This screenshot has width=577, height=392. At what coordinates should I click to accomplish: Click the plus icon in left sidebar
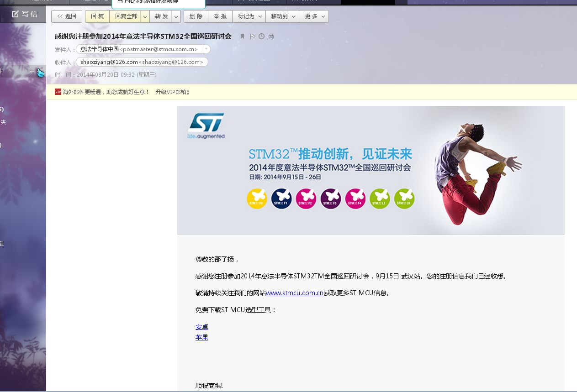[32, 71]
